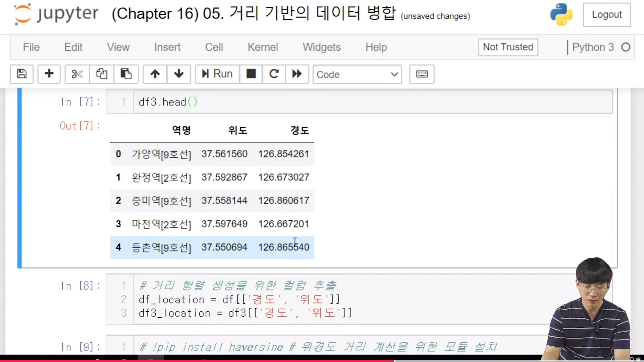Open the Kernel menu
644x362 pixels.
pyautogui.click(x=263, y=47)
